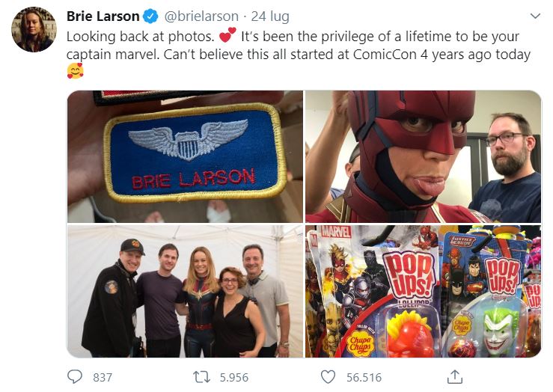Open the Brie Larson display name
This screenshot has height=392, width=553.
103,16
